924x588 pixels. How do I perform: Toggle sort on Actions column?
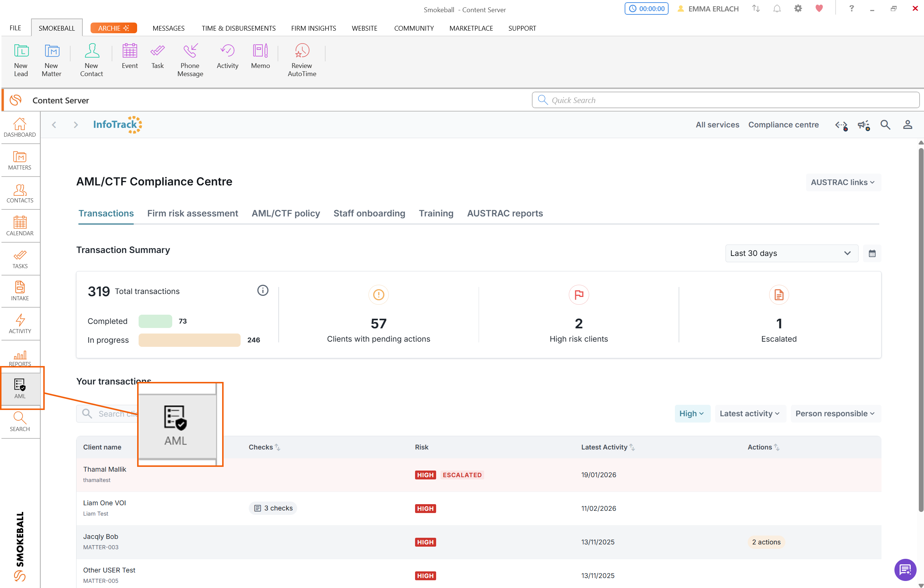pyautogui.click(x=776, y=447)
